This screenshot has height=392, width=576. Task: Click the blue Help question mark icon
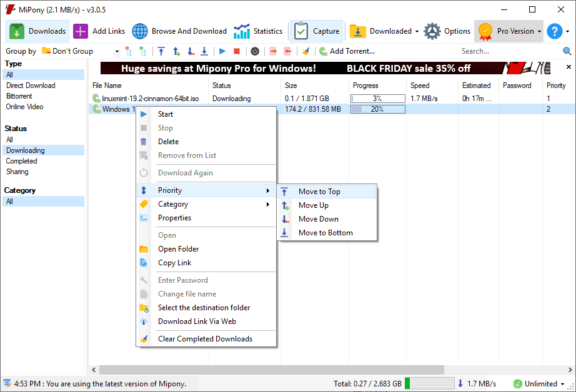pyautogui.click(x=554, y=31)
